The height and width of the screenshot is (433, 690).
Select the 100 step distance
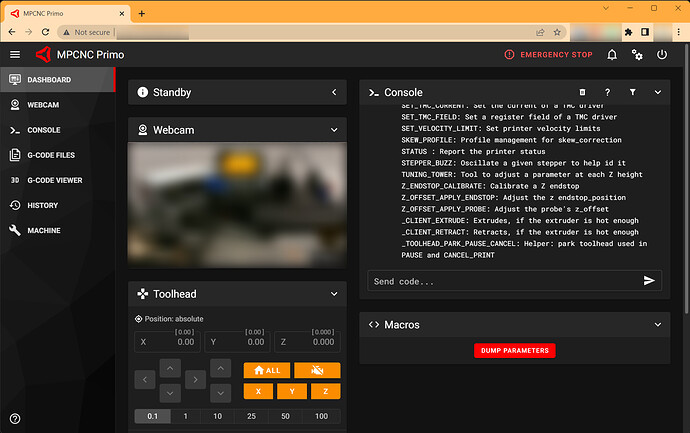[x=320, y=415]
